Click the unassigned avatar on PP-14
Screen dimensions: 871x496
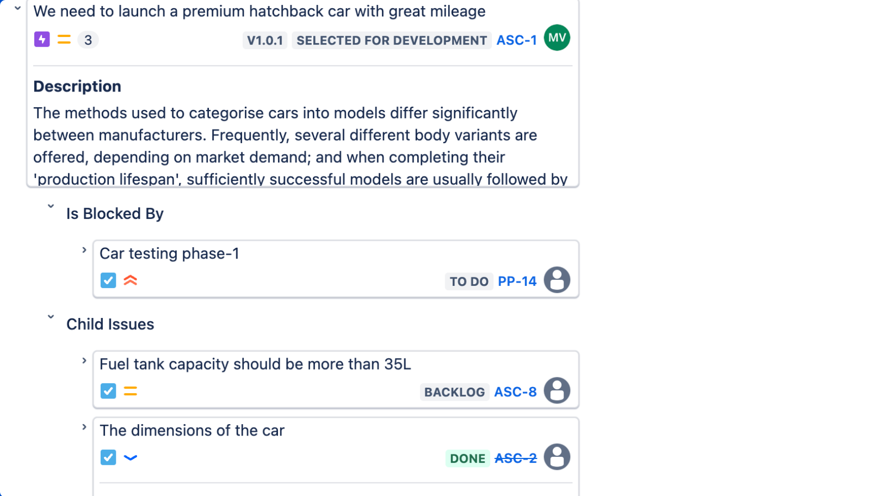tap(557, 280)
